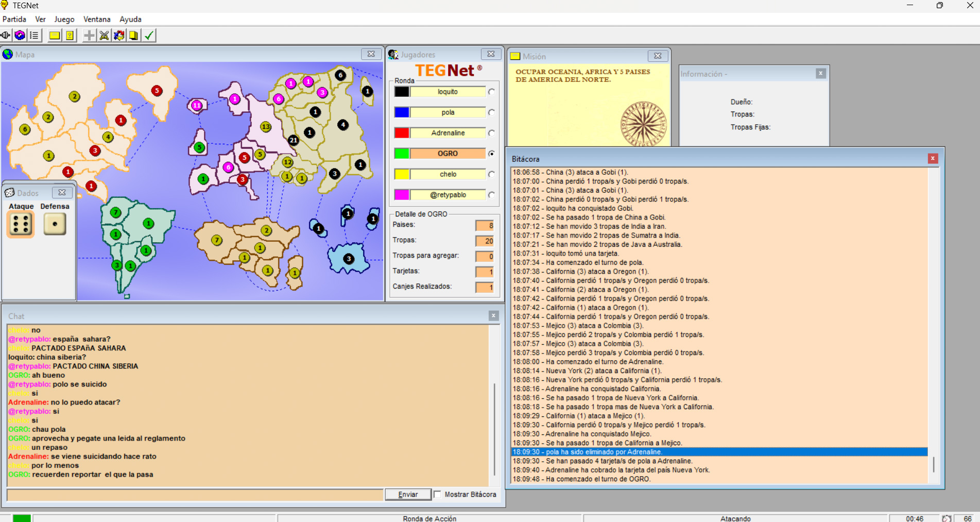Close the Bitácora panel
This screenshot has width=980, height=522.
pos(932,159)
